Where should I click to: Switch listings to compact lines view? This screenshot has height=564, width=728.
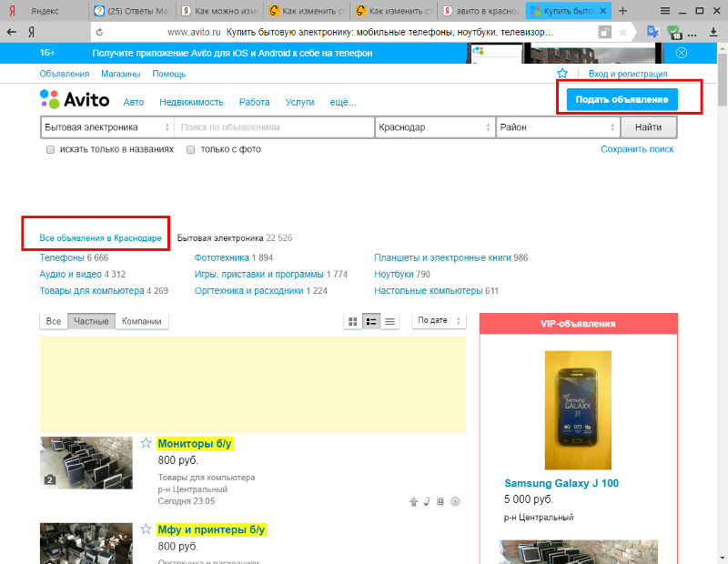coord(390,321)
